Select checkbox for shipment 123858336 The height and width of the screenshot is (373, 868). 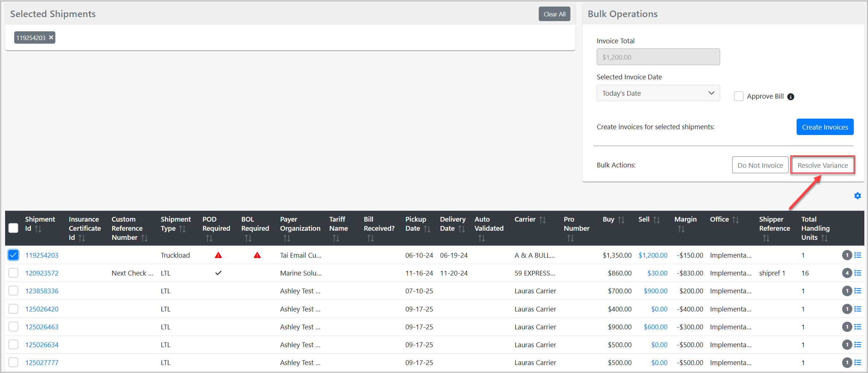pyautogui.click(x=13, y=291)
